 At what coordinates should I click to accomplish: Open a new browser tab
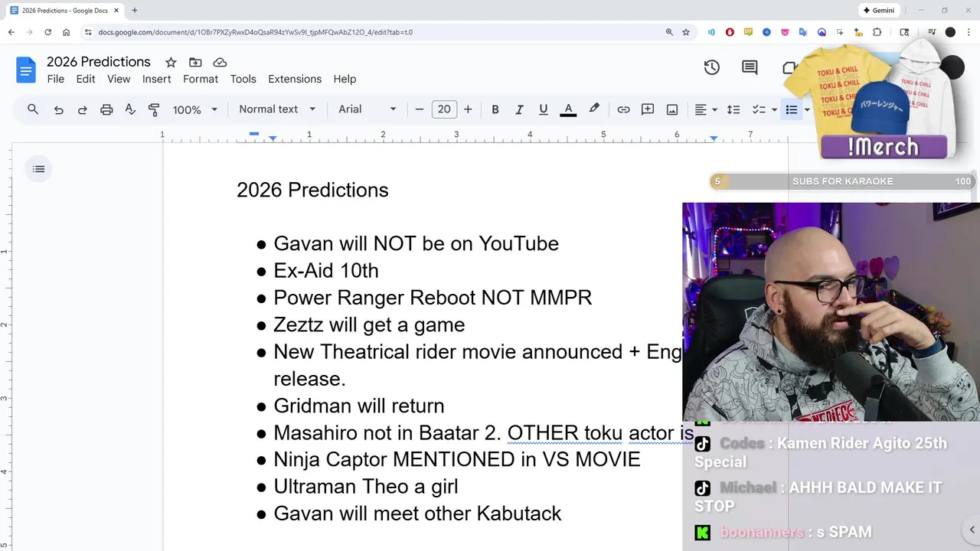[x=135, y=11]
